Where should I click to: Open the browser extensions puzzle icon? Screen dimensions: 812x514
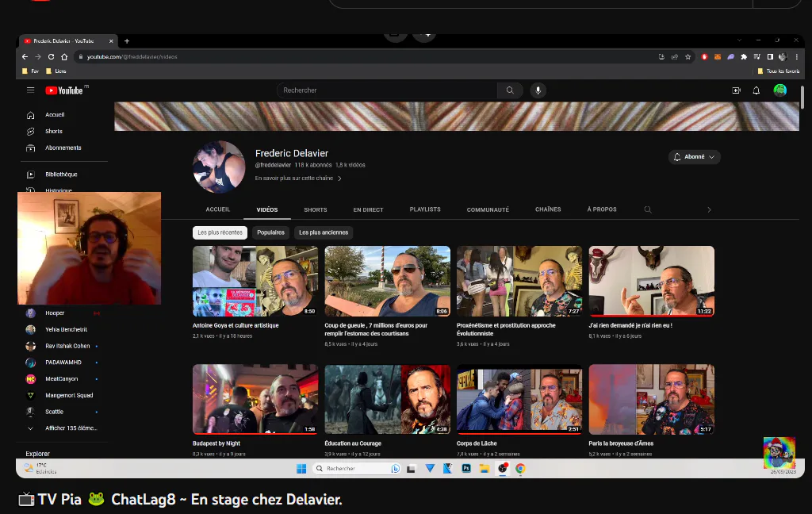pyautogui.click(x=744, y=57)
